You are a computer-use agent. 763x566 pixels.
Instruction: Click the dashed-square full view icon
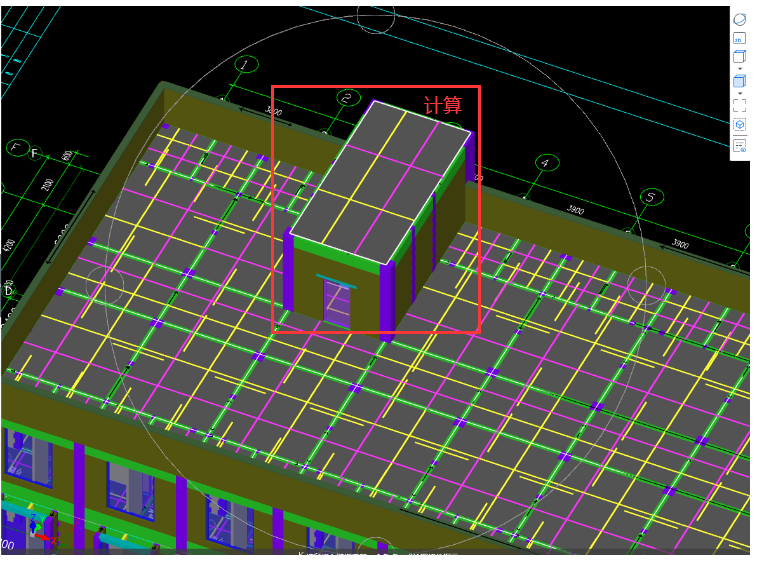[739, 106]
